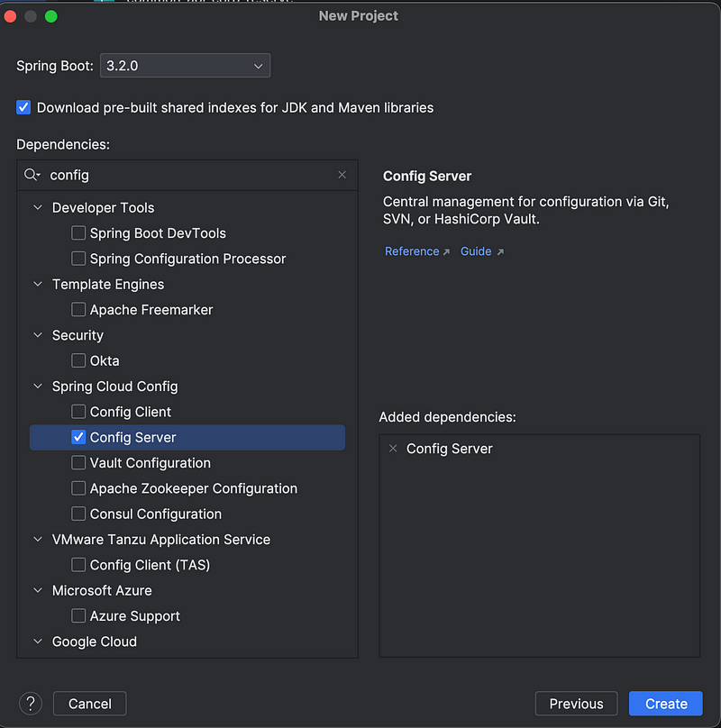
Task: Uncheck the Config Server dependency
Action: click(x=79, y=438)
